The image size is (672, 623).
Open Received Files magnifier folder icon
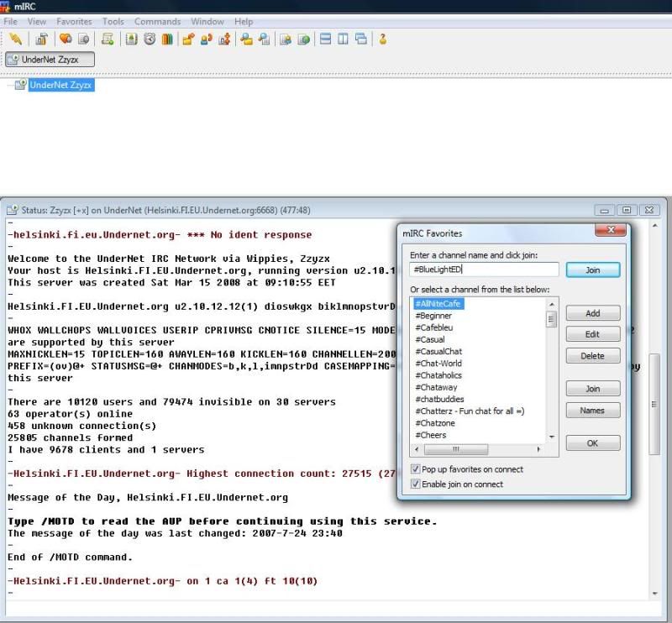246,39
